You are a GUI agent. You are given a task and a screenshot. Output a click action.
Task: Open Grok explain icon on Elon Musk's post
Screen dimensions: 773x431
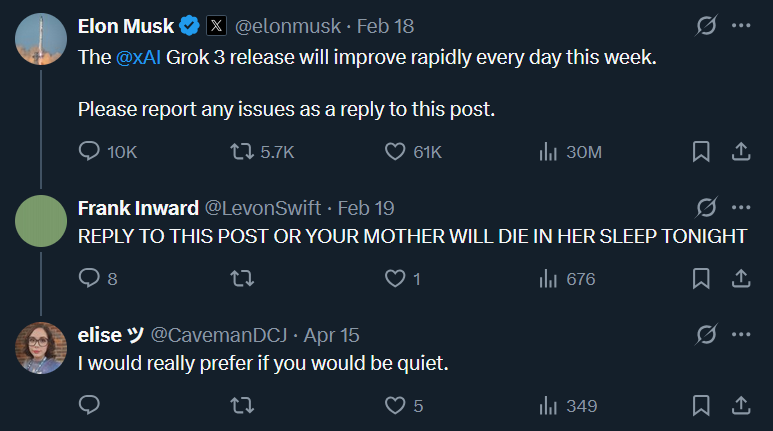click(x=706, y=26)
